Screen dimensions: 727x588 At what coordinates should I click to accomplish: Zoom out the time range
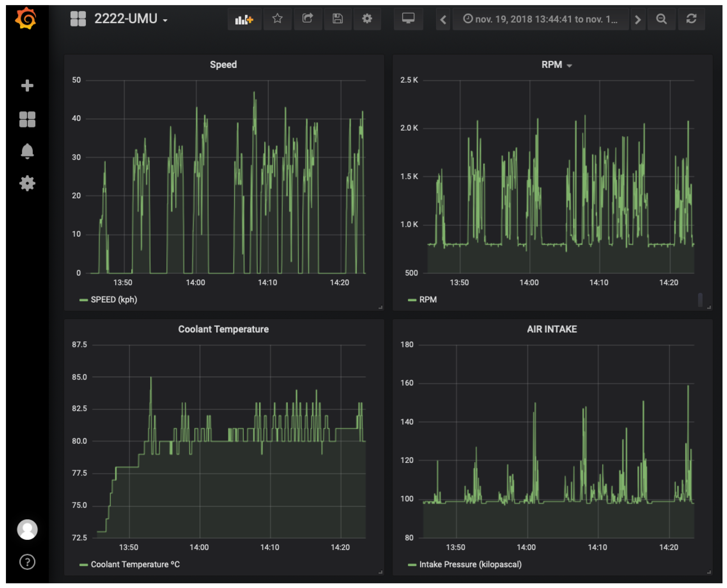pos(661,19)
